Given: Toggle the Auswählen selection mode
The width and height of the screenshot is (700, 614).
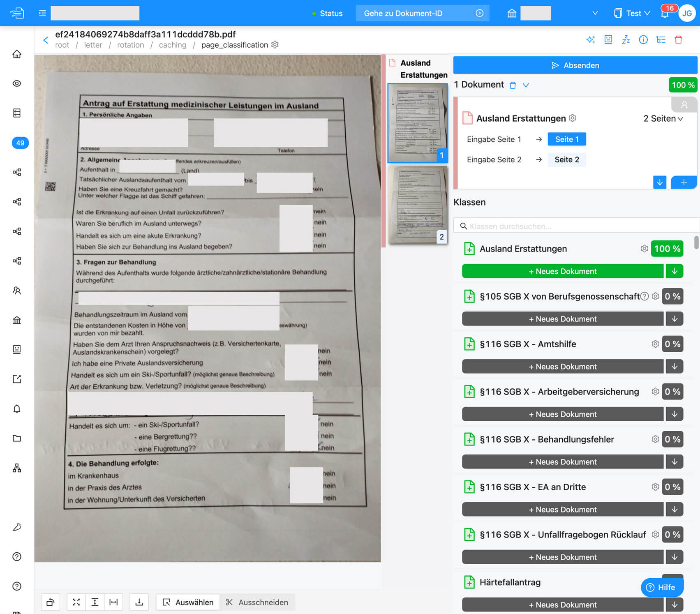Looking at the screenshot, I should click(x=188, y=602).
